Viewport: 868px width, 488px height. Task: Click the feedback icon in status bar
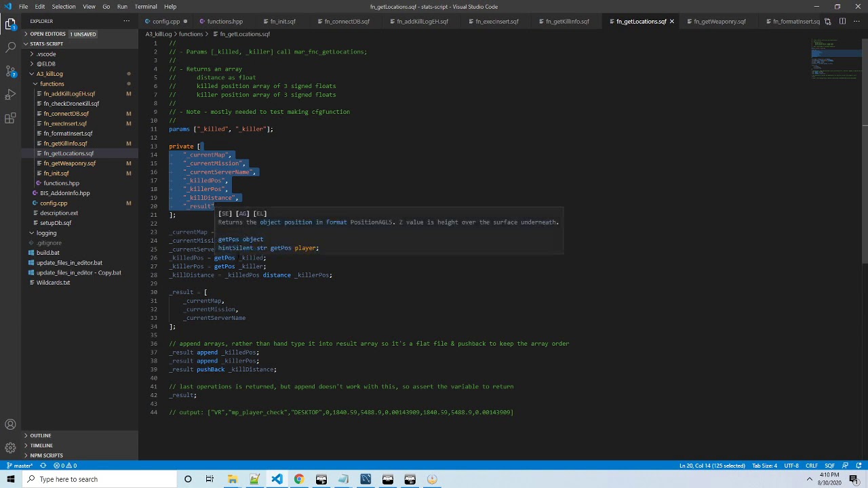[846, 466]
